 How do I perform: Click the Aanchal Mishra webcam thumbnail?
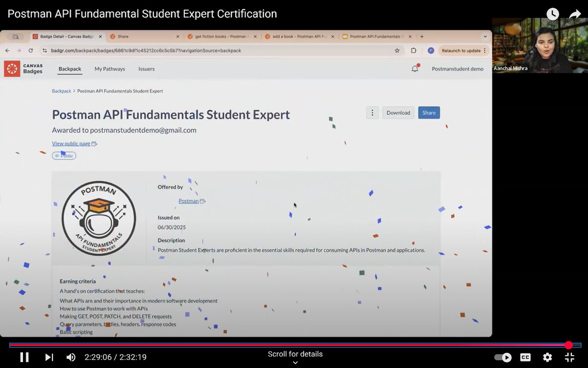(540, 45)
